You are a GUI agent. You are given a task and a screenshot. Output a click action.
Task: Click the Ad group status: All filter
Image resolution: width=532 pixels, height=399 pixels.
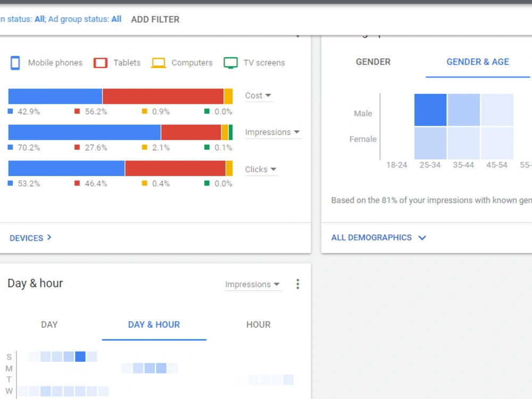(85, 19)
